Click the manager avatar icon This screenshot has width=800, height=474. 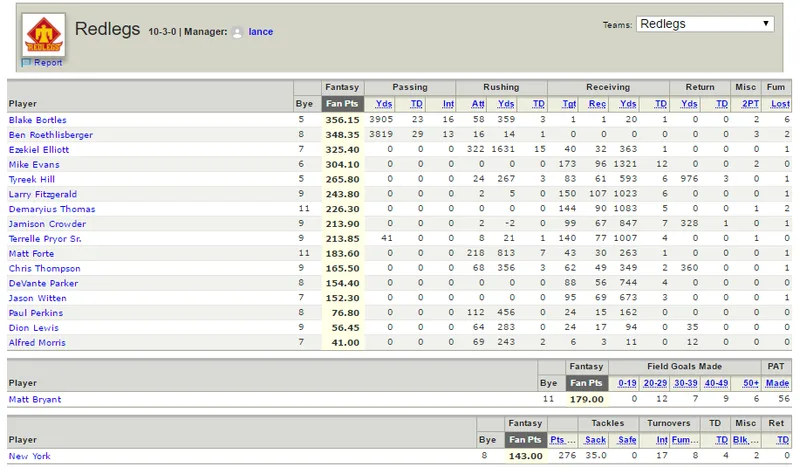pyautogui.click(x=237, y=32)
